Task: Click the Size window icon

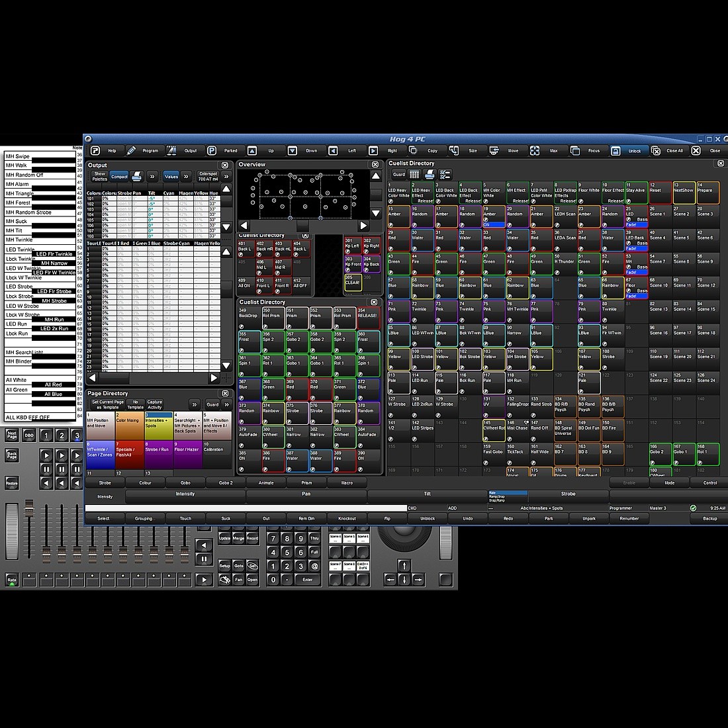Action: click(x=453, y=150)
